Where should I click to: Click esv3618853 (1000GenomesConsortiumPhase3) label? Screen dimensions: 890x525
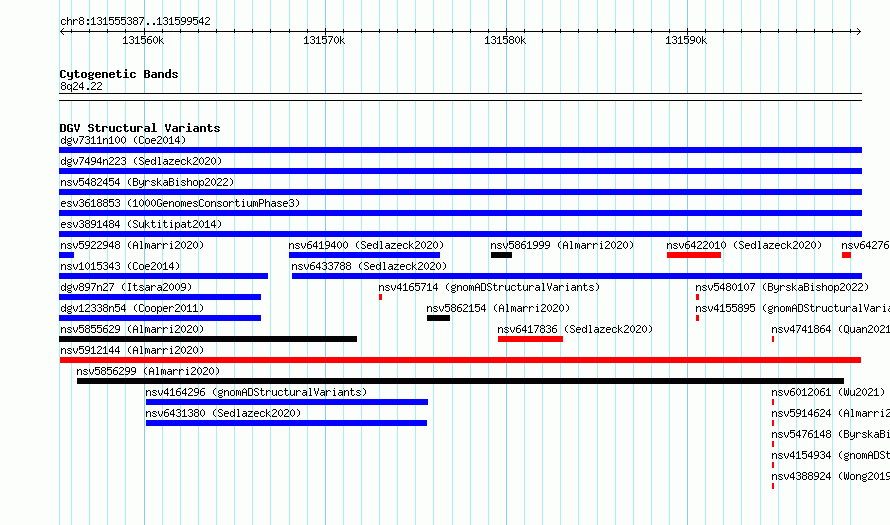tap(180, 203)
